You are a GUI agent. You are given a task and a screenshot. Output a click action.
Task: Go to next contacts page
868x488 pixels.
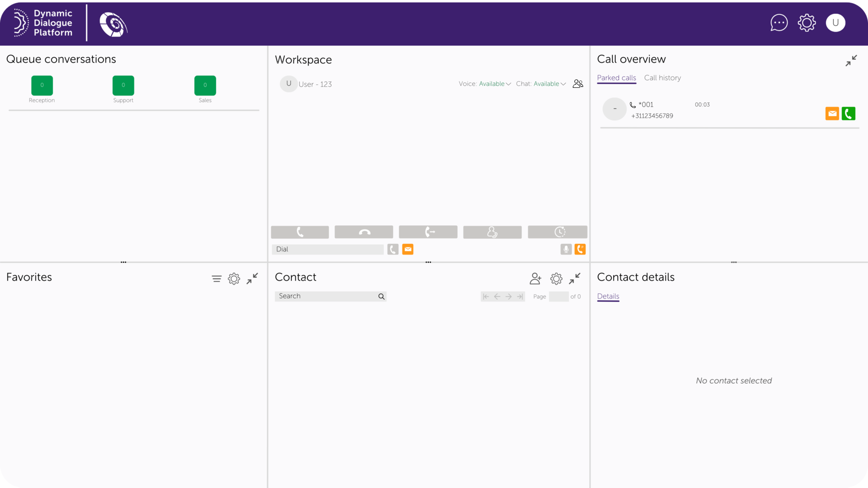click(508, 296)
